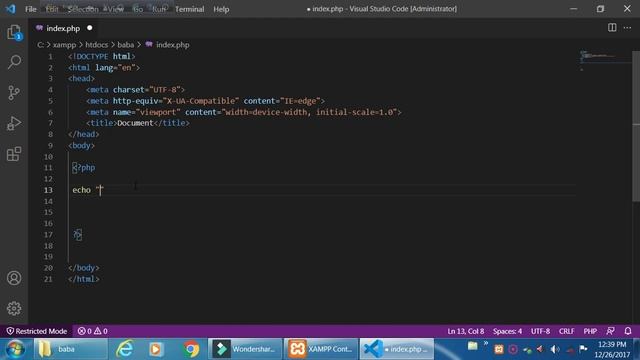
Task: Click the </body> tag on line 20
Action: [x=84, y=268]
